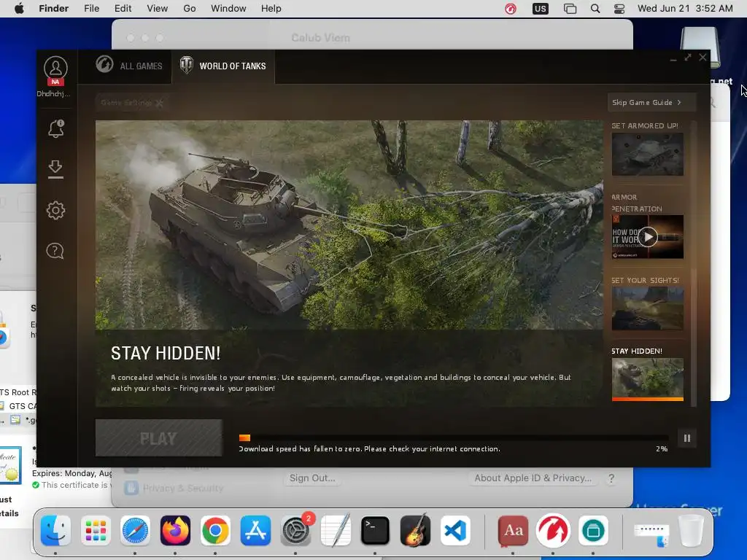Open the help question-mark bubble
The image size is (747, 560).
pos(55,251)
